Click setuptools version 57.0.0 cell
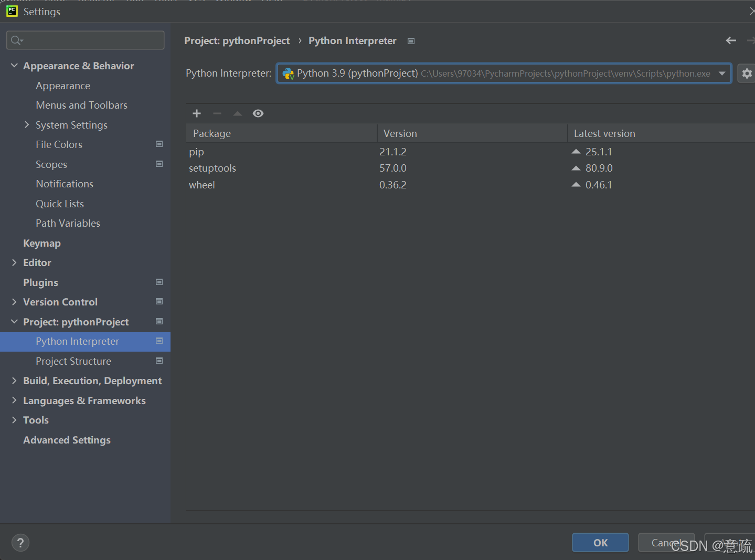755x560 pixels. coord(393,168)
